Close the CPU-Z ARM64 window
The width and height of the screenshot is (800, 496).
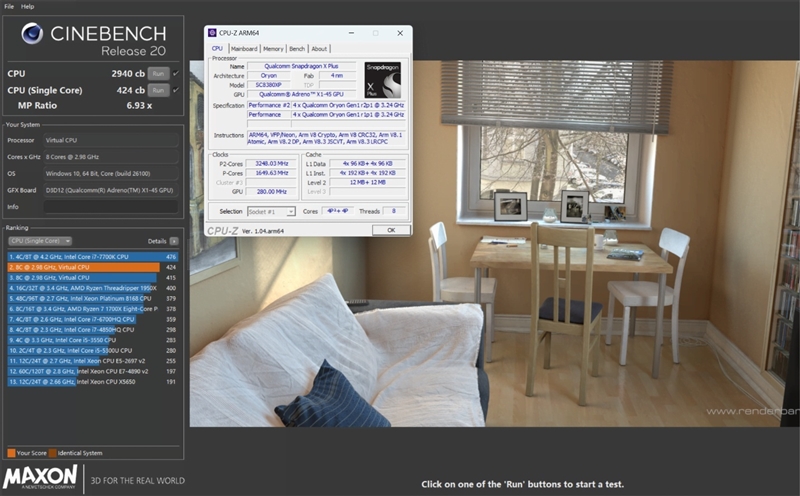(400, 33)
